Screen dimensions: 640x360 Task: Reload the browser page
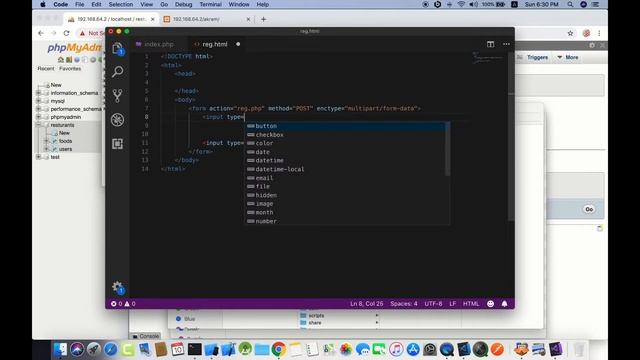click(66, 33)
